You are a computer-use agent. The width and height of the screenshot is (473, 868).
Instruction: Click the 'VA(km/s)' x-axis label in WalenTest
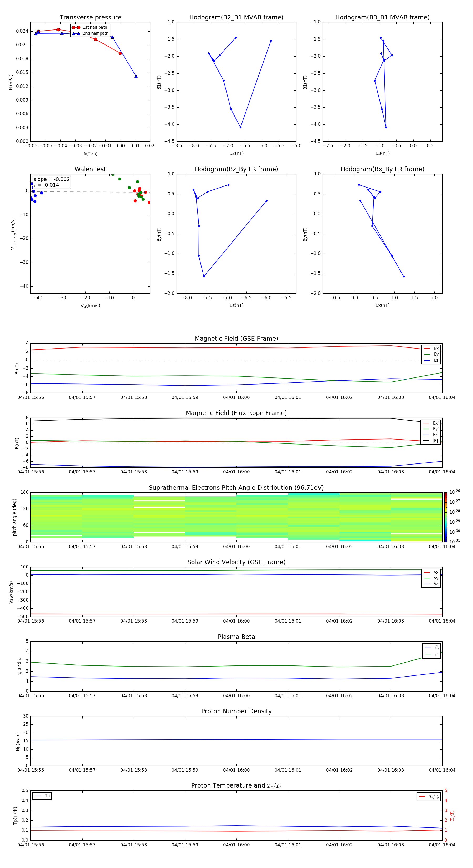[x=90, y=306]
